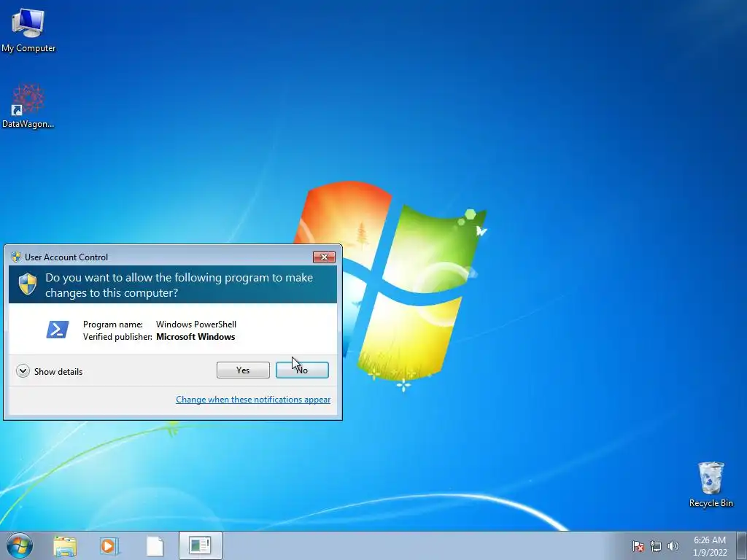Open Action Center flag in tray

coord(638,546)
